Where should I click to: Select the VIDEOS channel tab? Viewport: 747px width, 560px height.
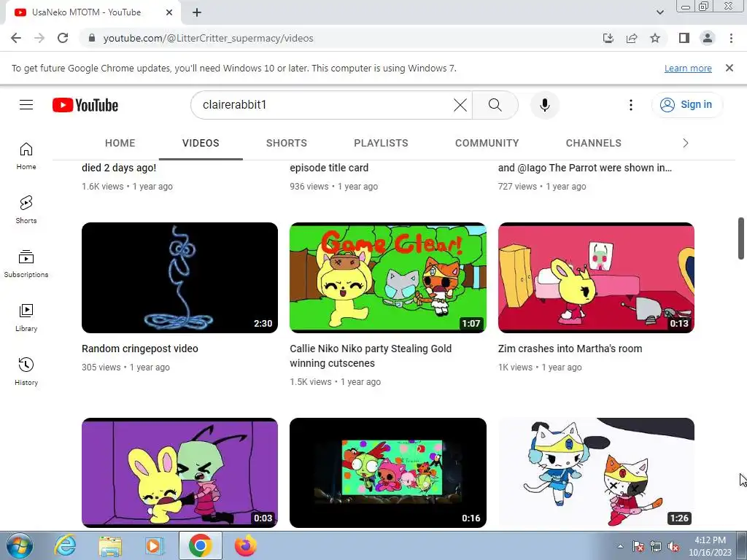coord(201,143)
